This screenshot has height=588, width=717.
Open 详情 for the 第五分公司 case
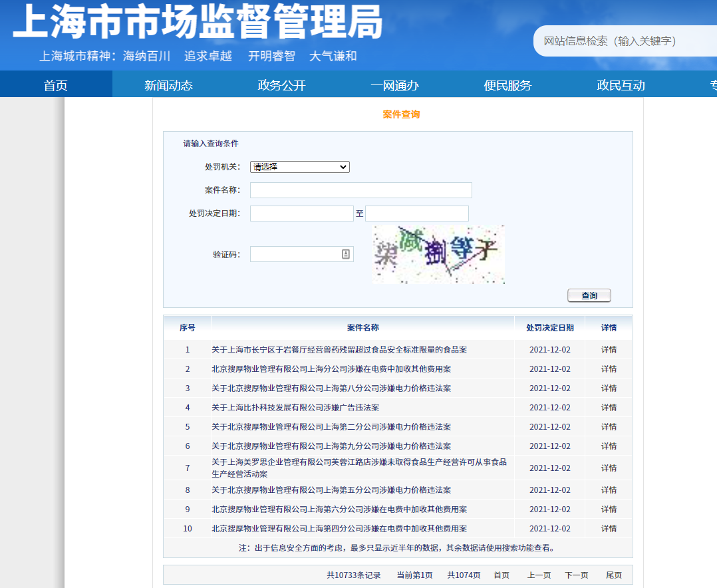point(609,490)
